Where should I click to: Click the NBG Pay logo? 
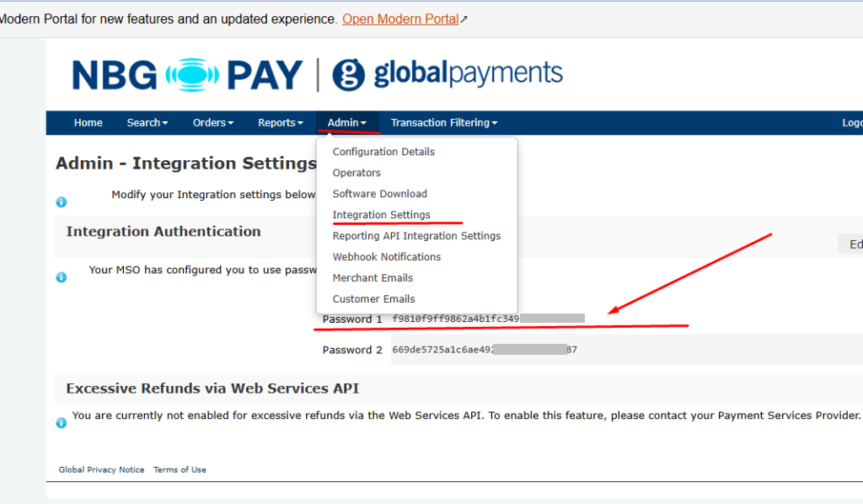[188, 75]
